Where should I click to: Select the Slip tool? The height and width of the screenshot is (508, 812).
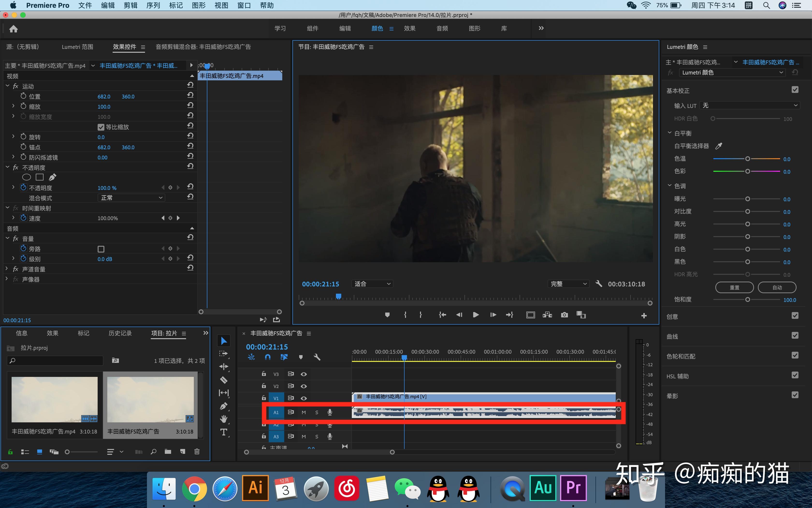224,393
